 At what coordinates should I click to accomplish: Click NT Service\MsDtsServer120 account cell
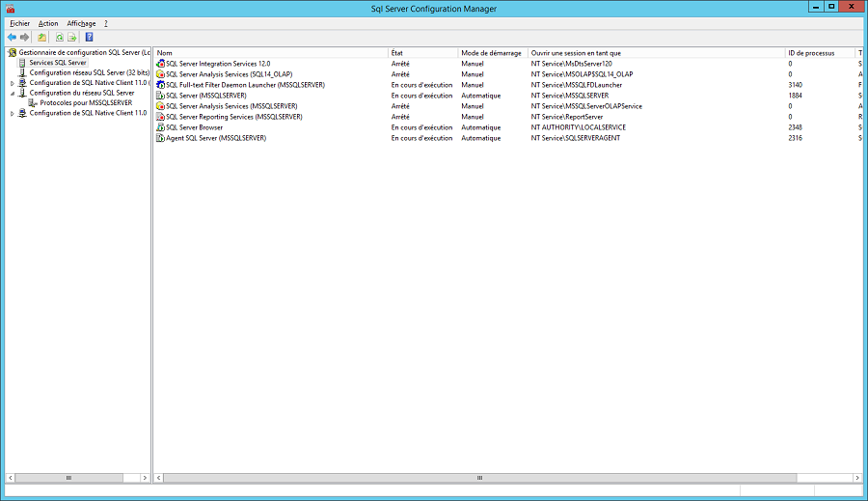point(571,64)
